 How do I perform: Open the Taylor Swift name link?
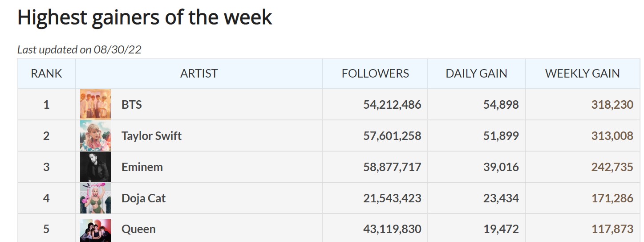(152, 136)
